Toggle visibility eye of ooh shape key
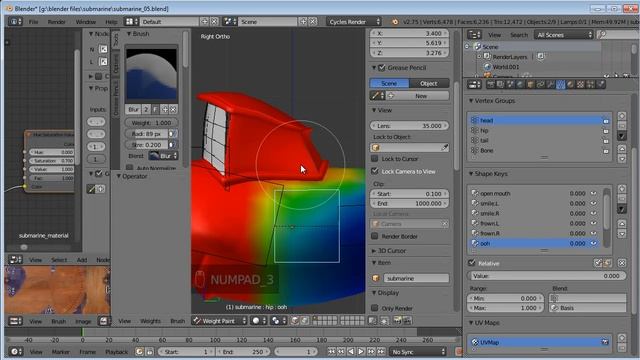The image size is (640, 360). point(593,243)
